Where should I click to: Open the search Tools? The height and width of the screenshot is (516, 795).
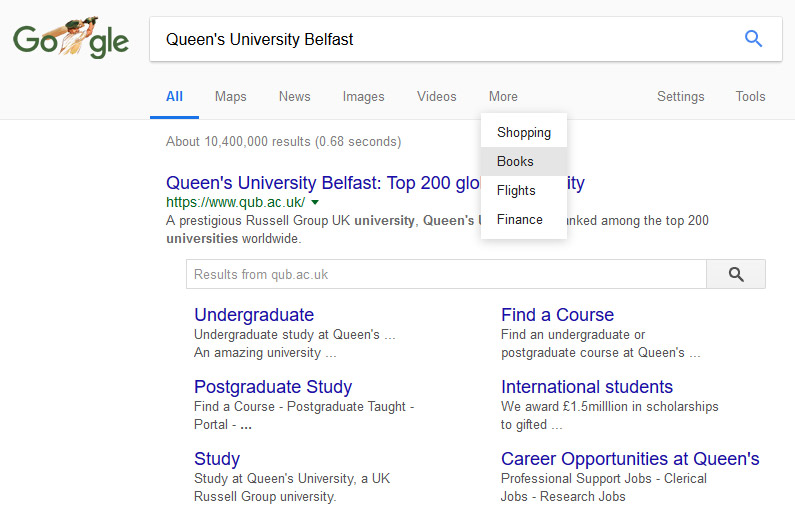click(x=750, y=96)
